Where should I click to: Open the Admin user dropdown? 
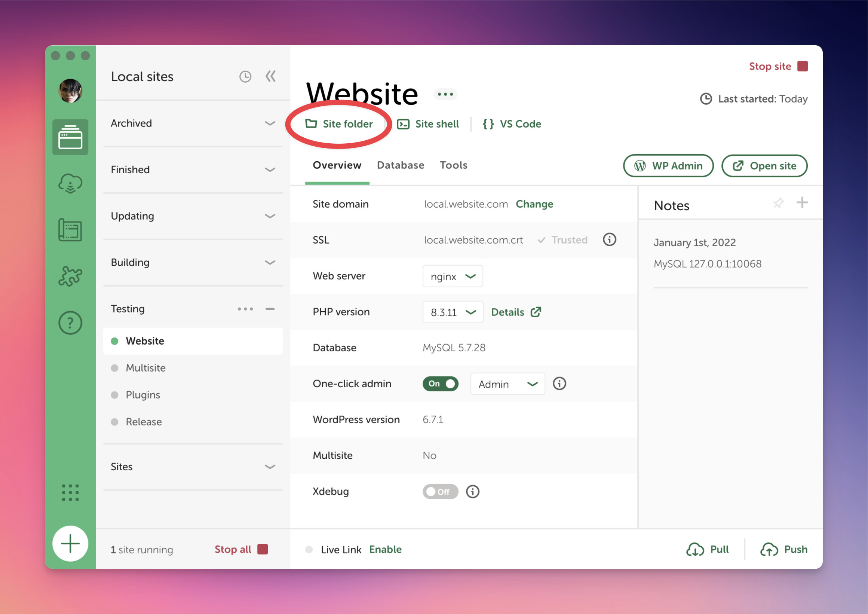point(508,384)
